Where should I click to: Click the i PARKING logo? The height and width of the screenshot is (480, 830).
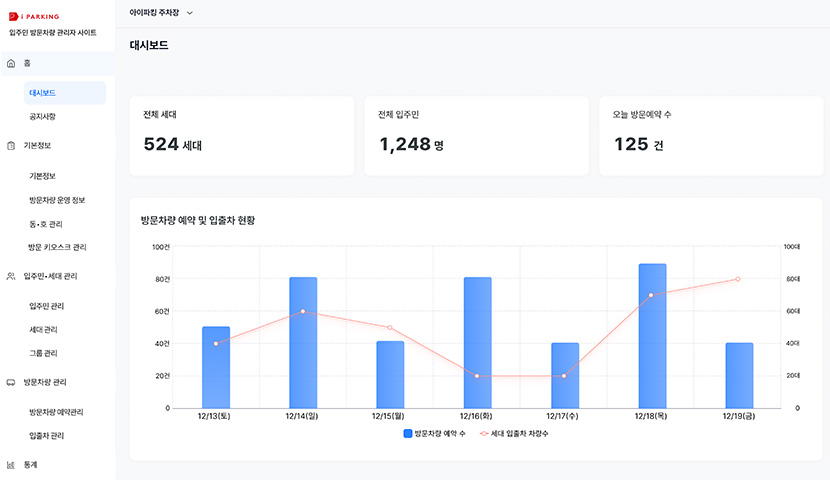pyautogui.click(x=34, y=16)
